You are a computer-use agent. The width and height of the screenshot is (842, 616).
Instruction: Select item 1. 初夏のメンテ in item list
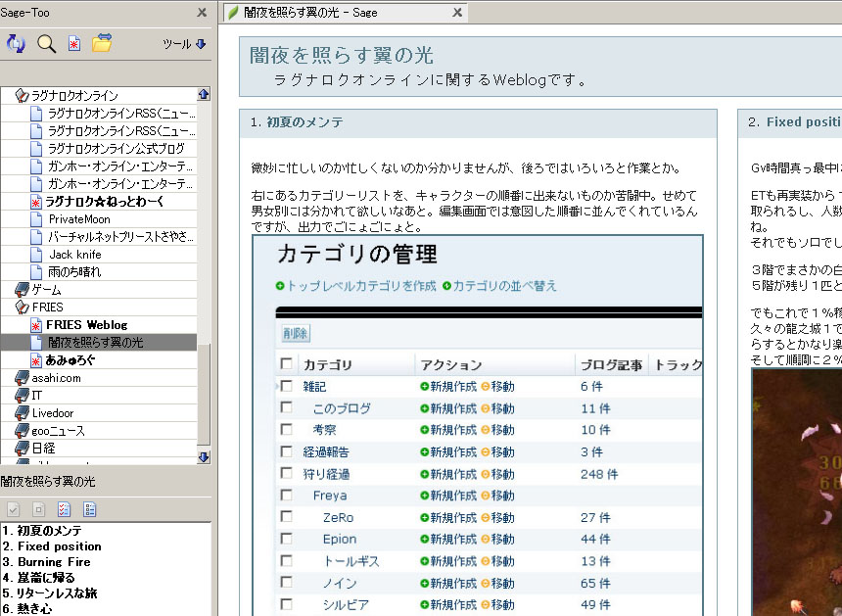tap(42, 531)
